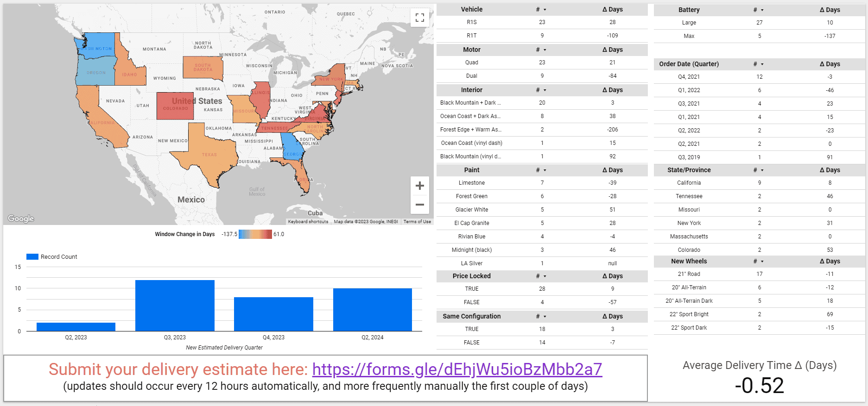
Task: Select the Quad motor row
Action: click(x=542, y=62)
